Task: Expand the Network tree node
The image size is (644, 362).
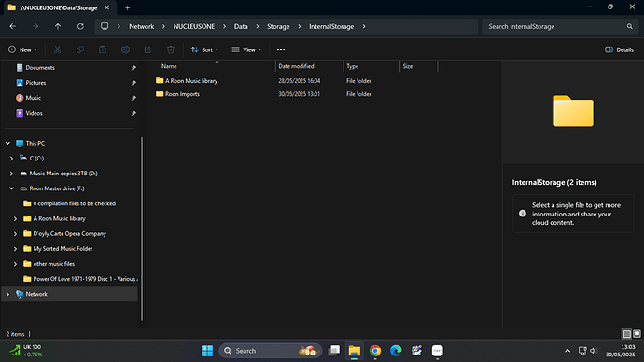Action: pos(7,294)
